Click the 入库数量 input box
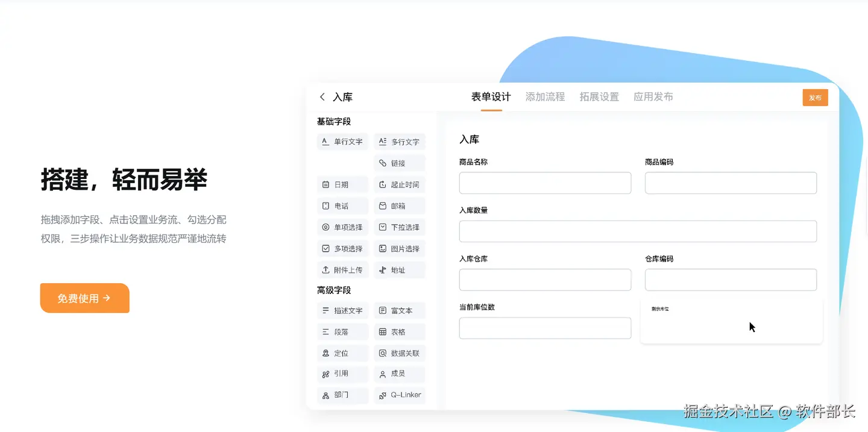 tap(638, 231)
